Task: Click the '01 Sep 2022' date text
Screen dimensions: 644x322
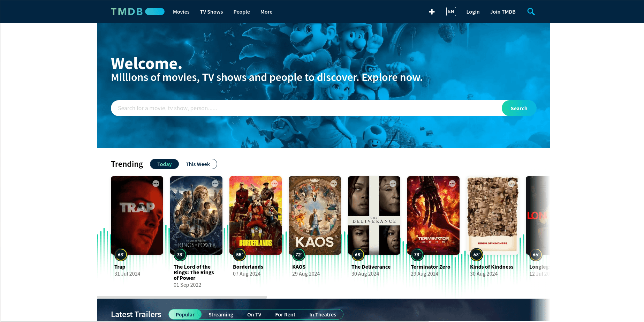Action: point(188,285)
